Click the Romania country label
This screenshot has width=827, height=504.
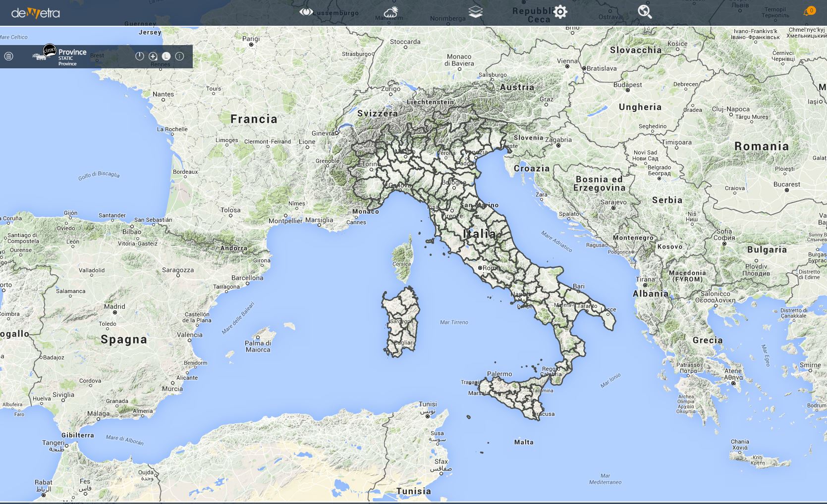[x=762, y=146]
